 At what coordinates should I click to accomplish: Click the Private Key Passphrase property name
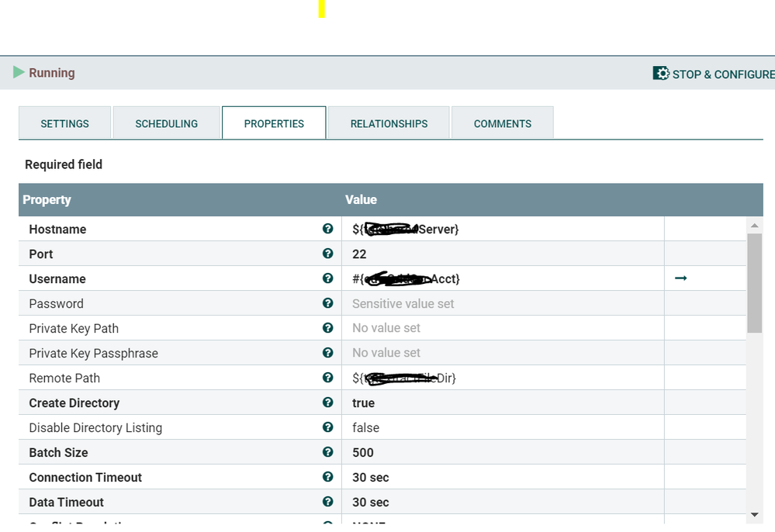coord(93,353)
